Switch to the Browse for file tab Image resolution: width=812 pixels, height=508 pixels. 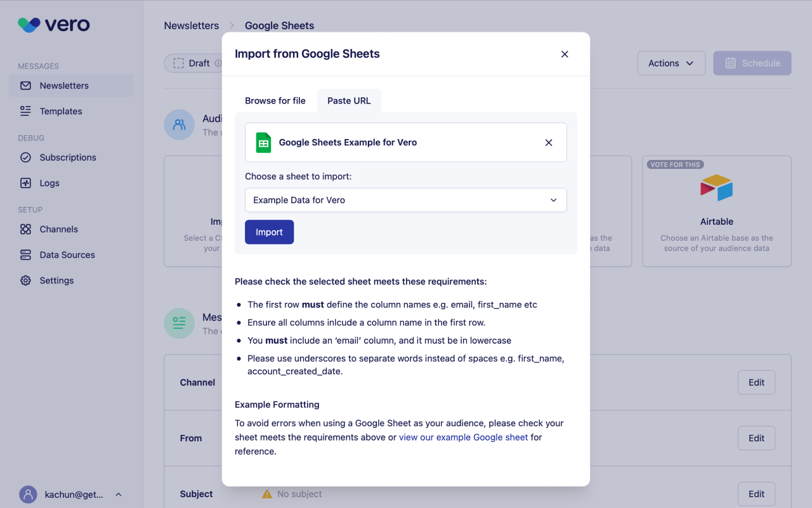click(x=275, y=101)
